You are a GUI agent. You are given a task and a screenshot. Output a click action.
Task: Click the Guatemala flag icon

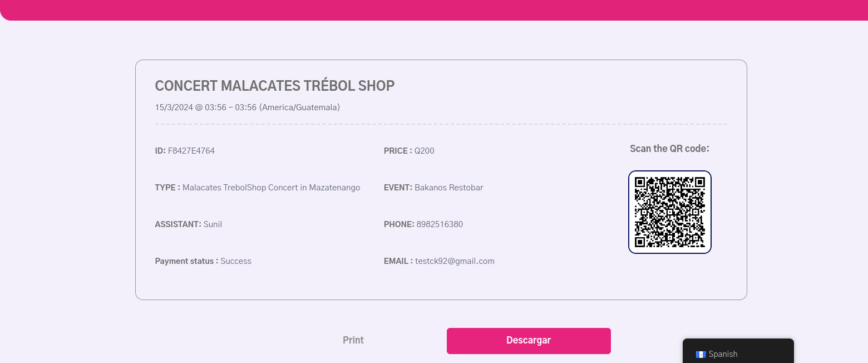click(x=701, y=354)
